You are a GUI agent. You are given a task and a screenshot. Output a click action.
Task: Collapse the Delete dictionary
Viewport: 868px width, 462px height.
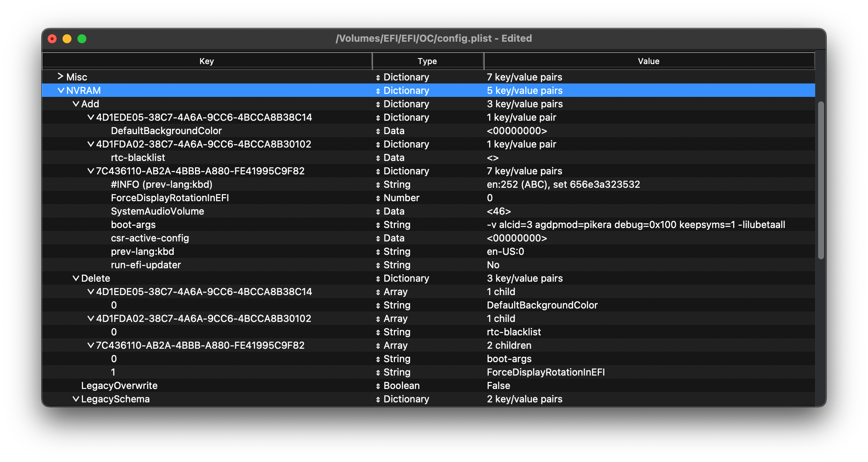pos(76,278)
